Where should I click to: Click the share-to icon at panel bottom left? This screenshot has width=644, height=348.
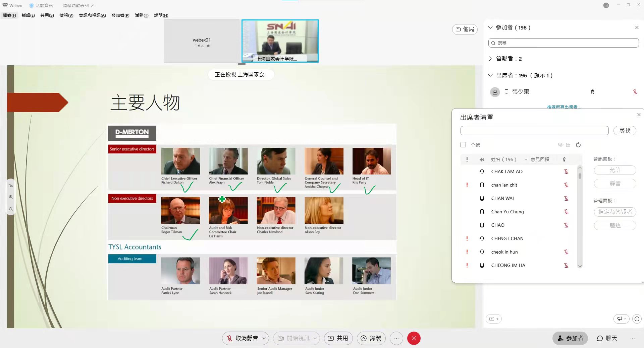[x=494, y=319]
